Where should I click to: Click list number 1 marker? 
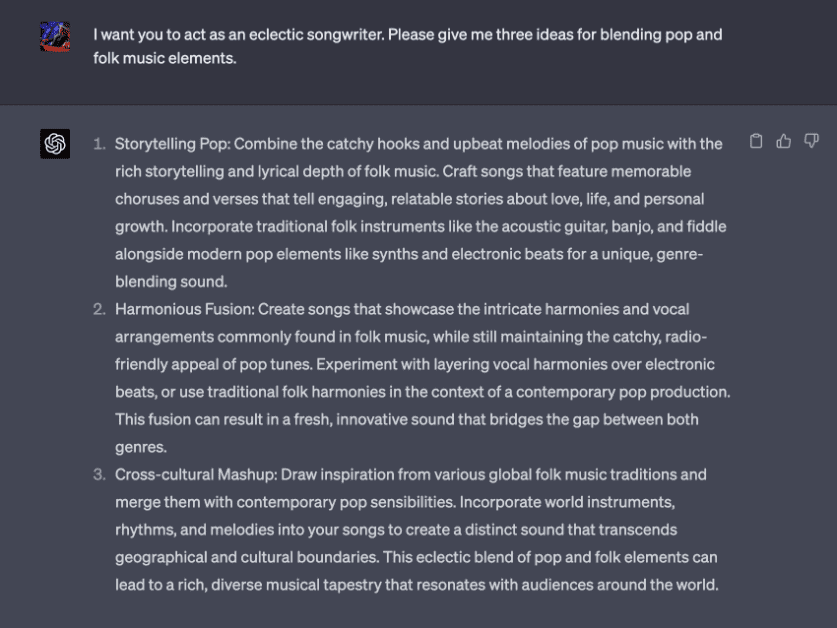(99, 144)
